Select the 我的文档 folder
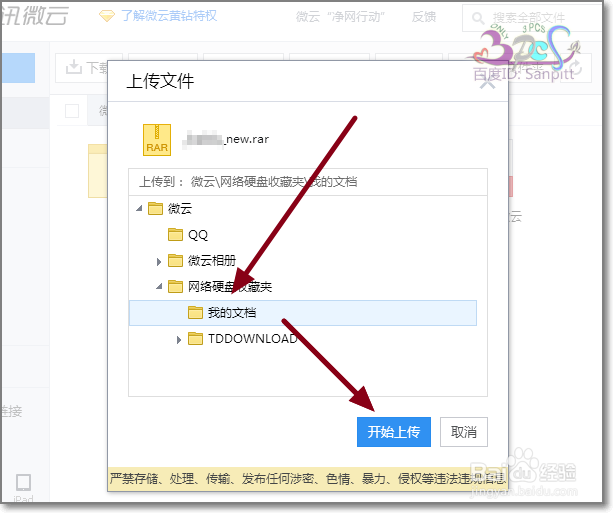 pos(303,313)
